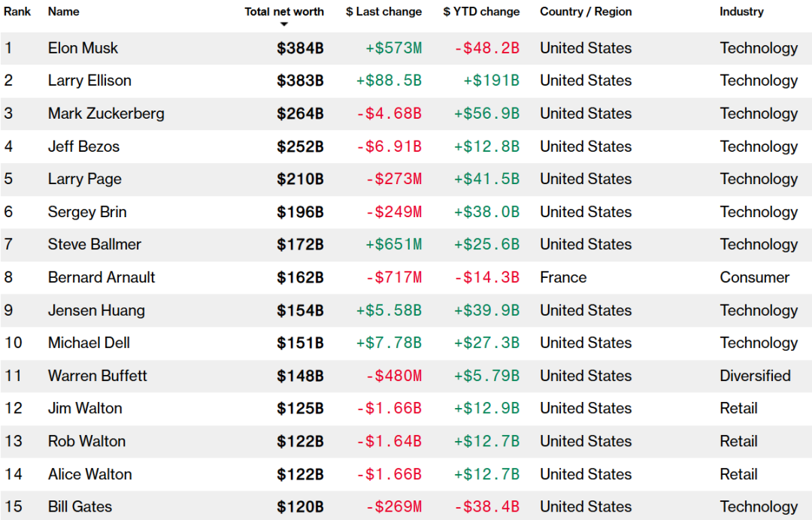812x520 pixels.
Task: Sort table by Rank column header
Action: 17,11
